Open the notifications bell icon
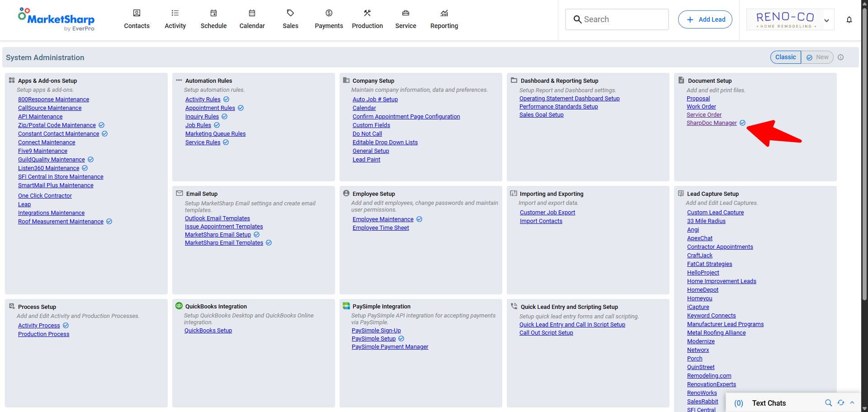 pyautogui.click(x=849, y=19)
